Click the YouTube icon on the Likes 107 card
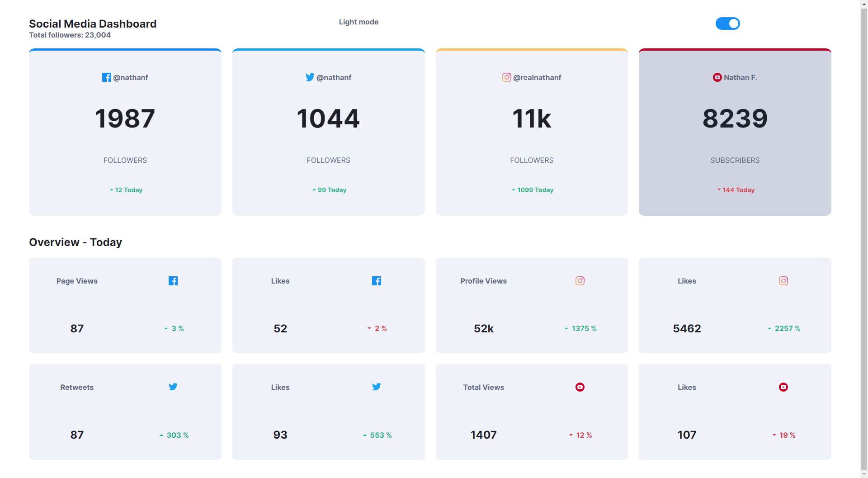868x478 pixels. [783, 387]
